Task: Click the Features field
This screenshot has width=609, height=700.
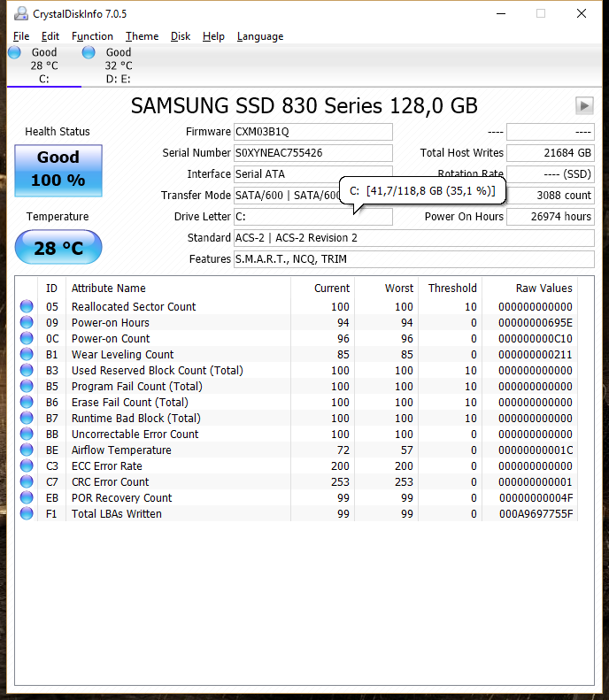Action: click(414, 259)
